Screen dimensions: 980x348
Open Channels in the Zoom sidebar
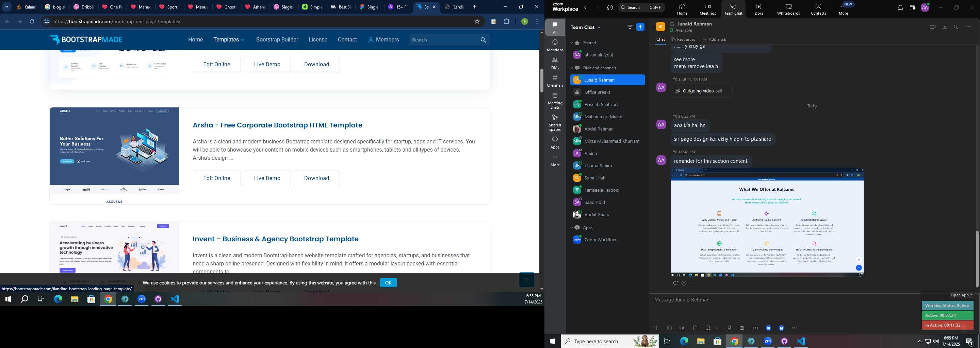tap(555, 81)
